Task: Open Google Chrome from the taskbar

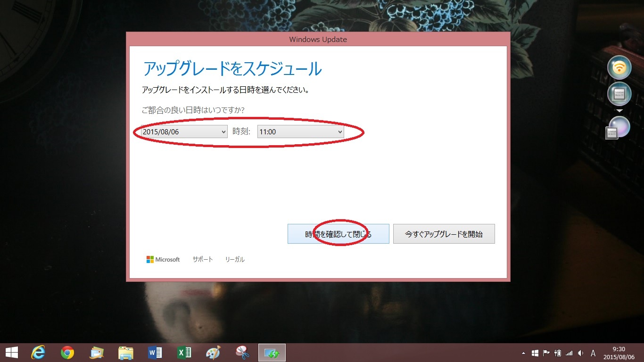Action: [x=67, y=353]
